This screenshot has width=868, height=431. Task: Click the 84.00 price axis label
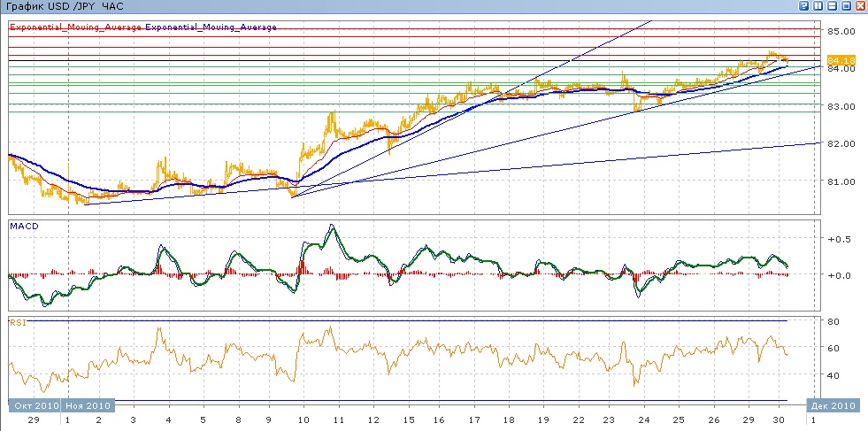click(x=841, y=69)
